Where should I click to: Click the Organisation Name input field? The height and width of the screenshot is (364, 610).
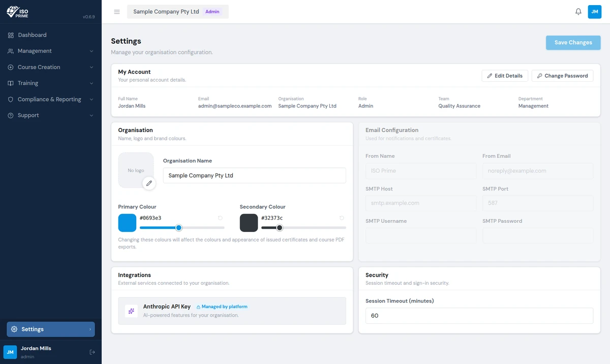(255, 176)
